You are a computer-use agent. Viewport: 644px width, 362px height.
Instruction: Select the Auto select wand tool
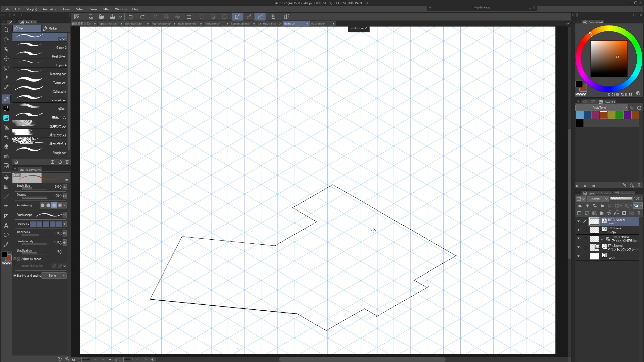[x=6, y=77]
